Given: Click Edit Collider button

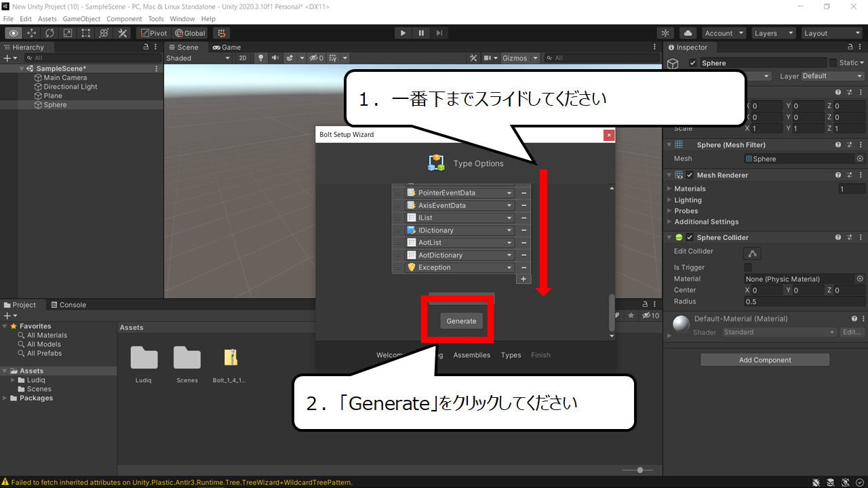Looking at the screenshot, I should click(x=753, y=253).
